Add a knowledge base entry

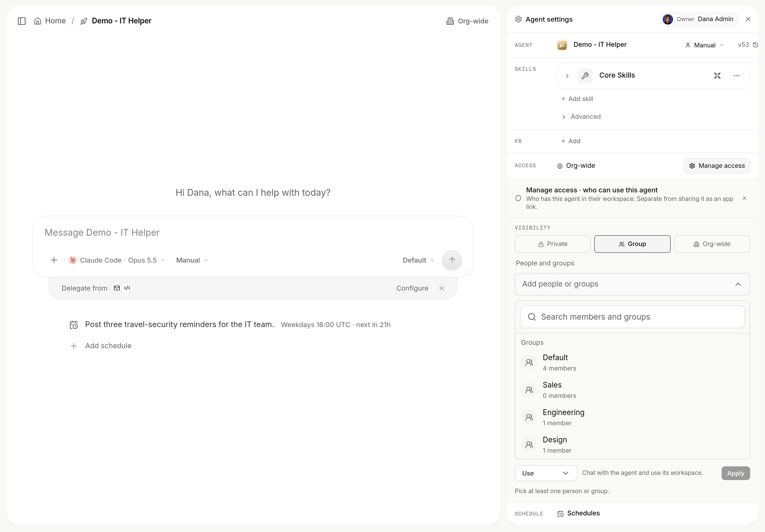point(571,141)
